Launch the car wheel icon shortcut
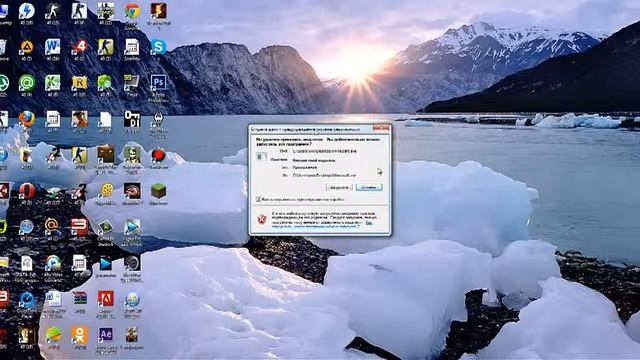 tap(132, 263)
